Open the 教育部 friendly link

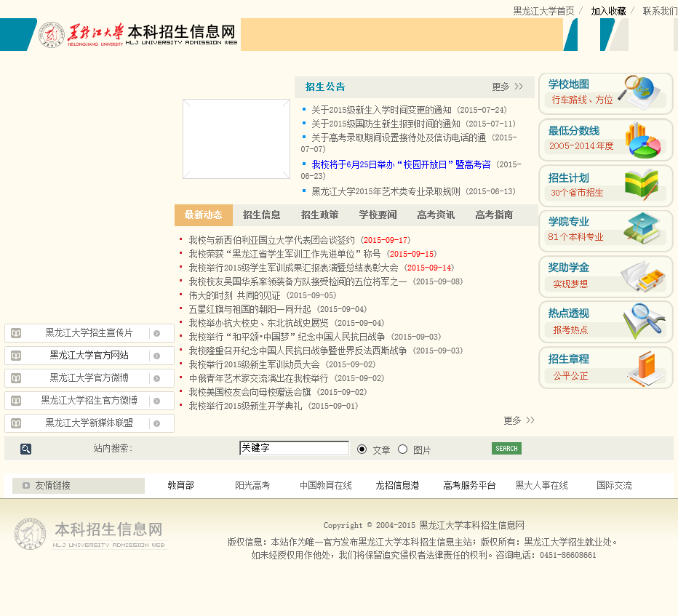[x=180, y=485]
